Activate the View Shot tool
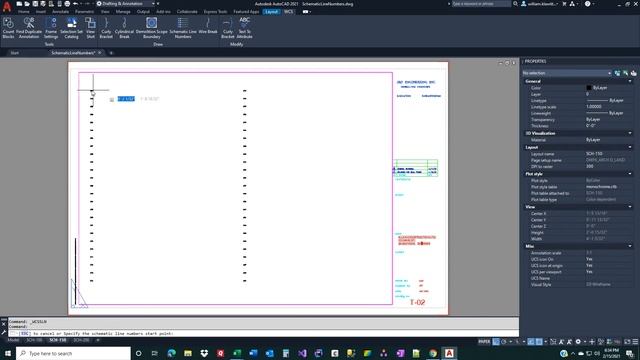Image resolution: width=640 pixels, height=360 pixels. tap(91, 28)
